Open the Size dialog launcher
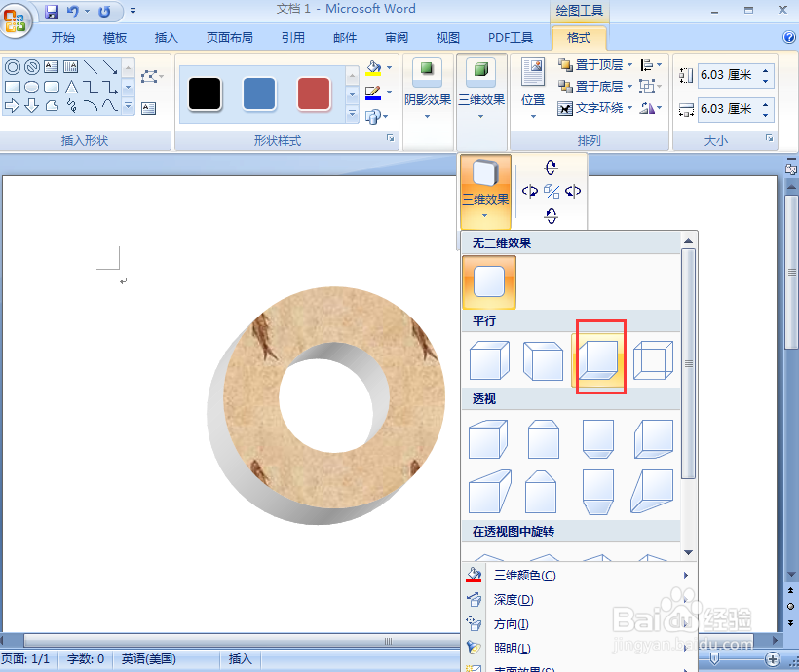The height and width of the screenshot is (672, 799). 770,138
